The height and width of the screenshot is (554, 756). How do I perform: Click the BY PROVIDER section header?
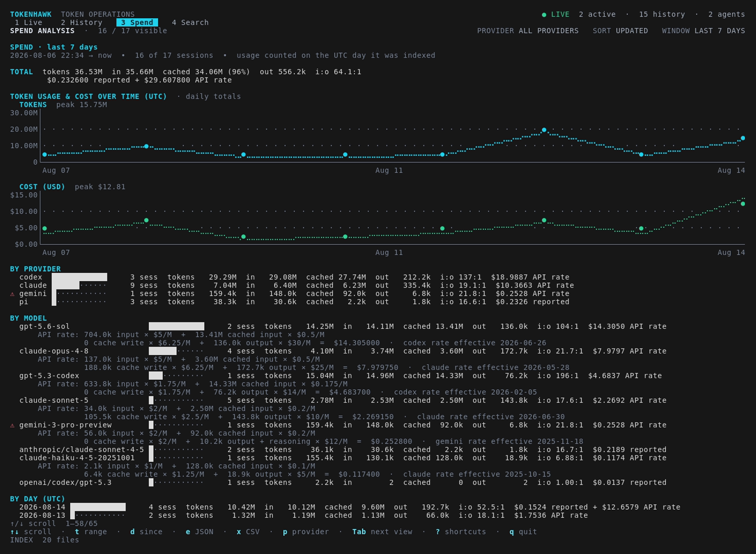[x=35, y=269]
